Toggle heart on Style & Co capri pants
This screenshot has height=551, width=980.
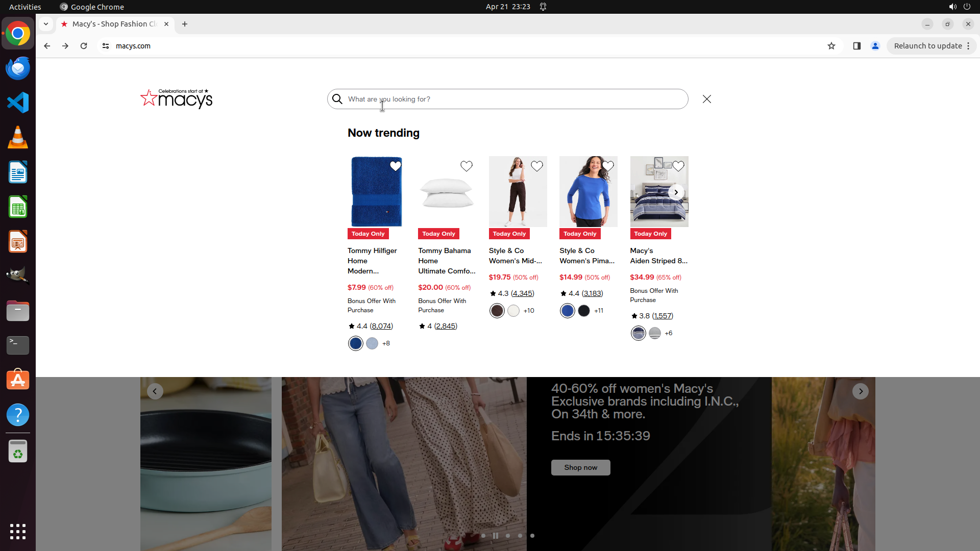tap(536, 166)
